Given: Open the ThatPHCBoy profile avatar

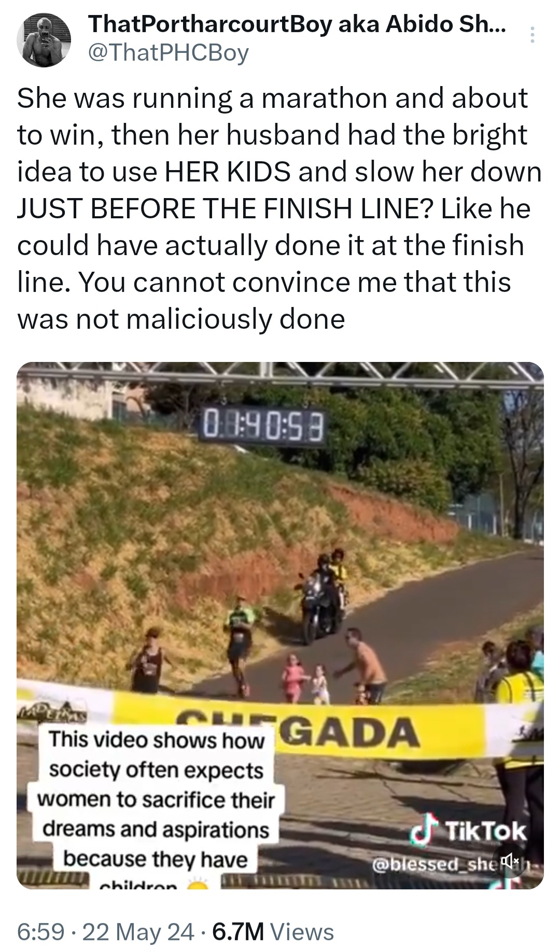Looking at the screenshot, I should tap(44, 40).
